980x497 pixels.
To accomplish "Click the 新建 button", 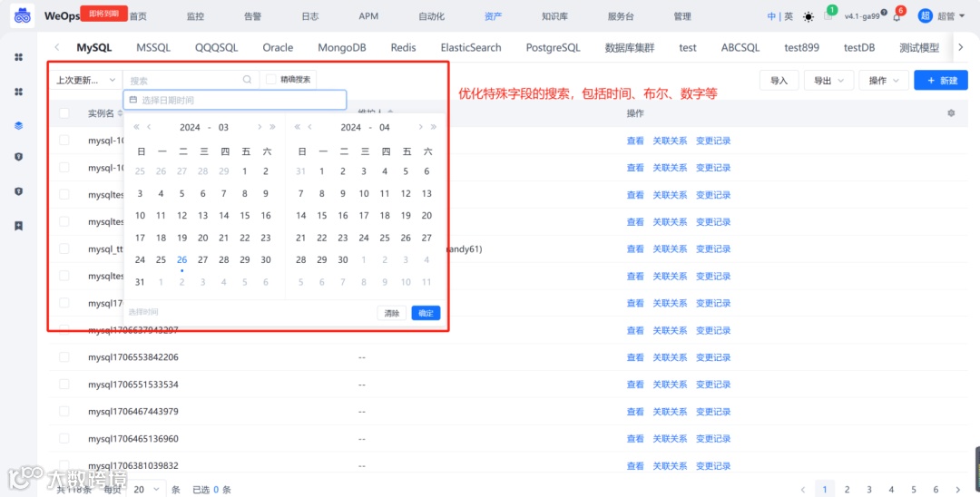I will coord(941,80).
